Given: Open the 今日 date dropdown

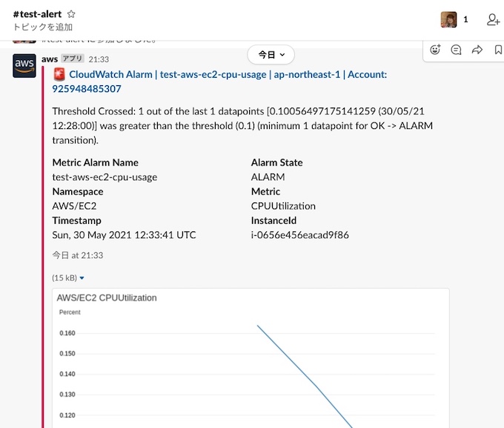Looking at the screenshot, I should click(x=271, y=55).
